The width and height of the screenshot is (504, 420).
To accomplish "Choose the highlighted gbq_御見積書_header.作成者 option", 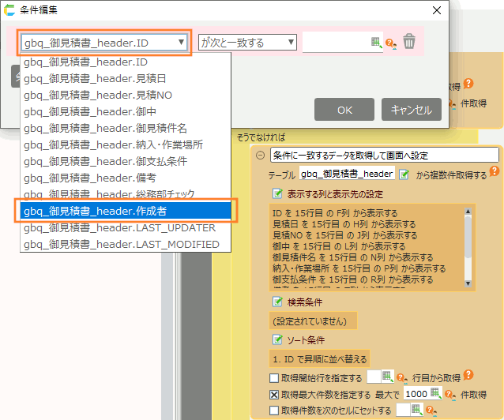I will (126, 211).
